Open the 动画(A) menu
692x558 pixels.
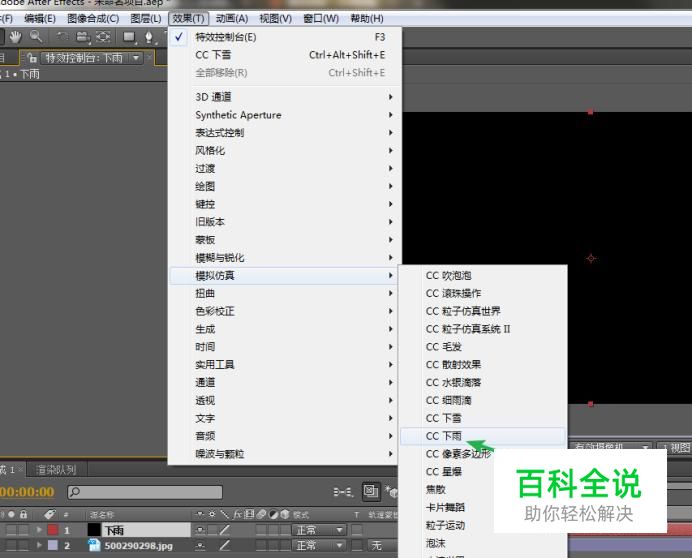pos(232,19)
